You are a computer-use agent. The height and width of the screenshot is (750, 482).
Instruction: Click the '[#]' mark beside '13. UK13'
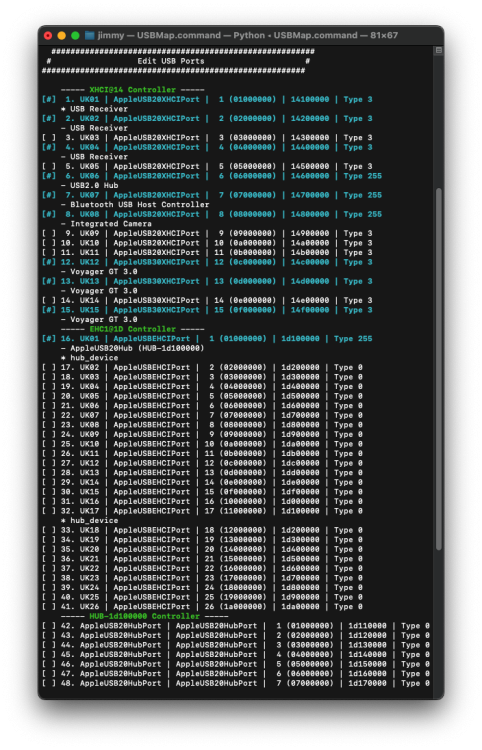coord(49,281)
